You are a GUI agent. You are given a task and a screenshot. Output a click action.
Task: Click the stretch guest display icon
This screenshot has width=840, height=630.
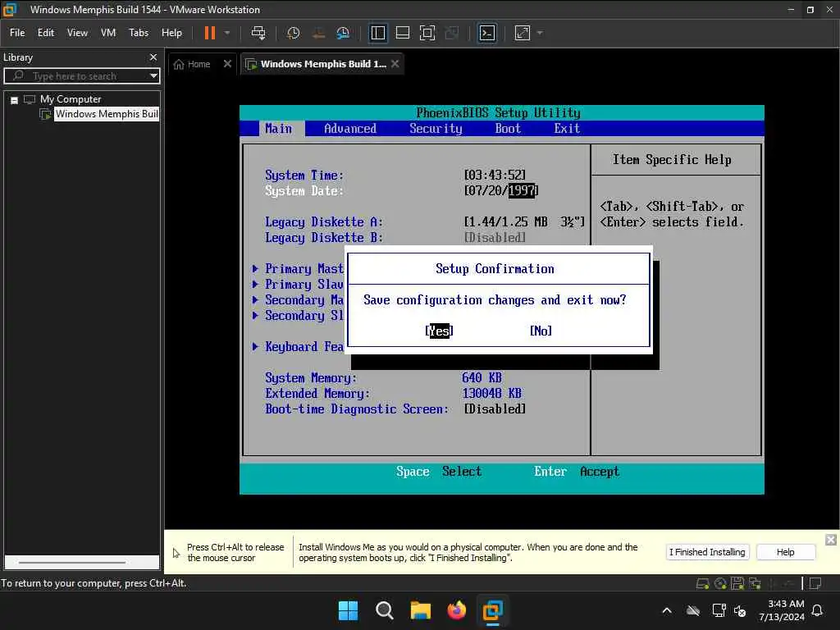pos(523,33)
